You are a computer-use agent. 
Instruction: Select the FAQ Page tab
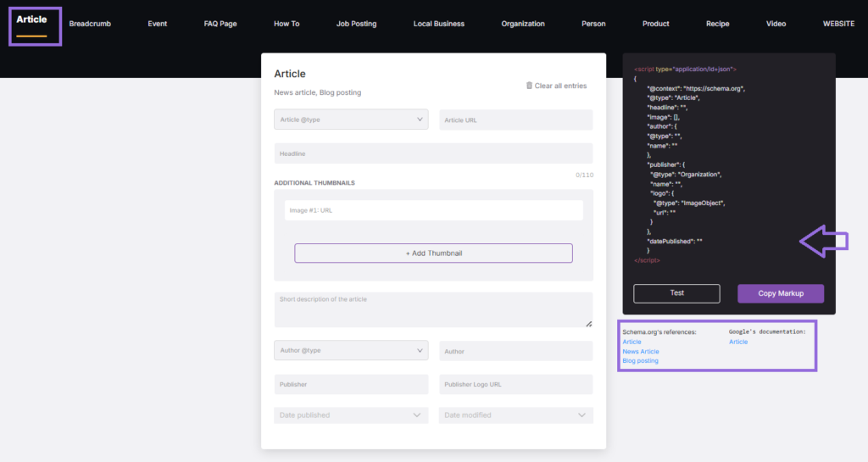220,24
